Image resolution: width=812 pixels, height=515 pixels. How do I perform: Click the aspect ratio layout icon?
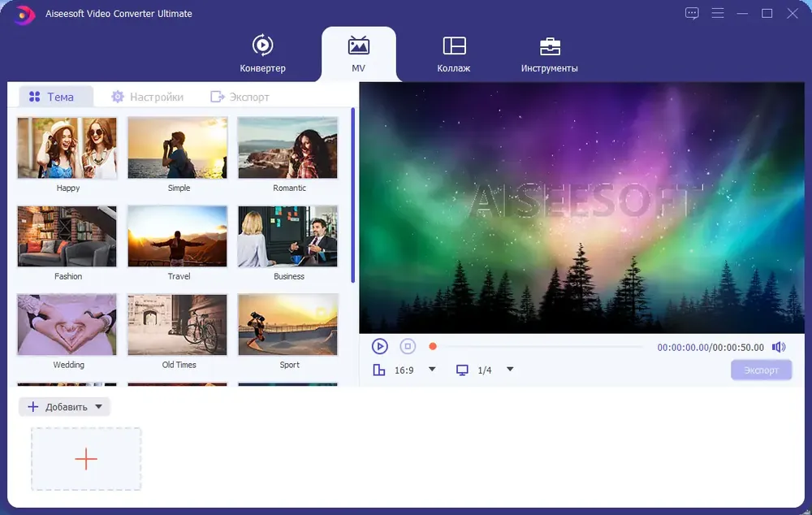(x=379, y=370)
